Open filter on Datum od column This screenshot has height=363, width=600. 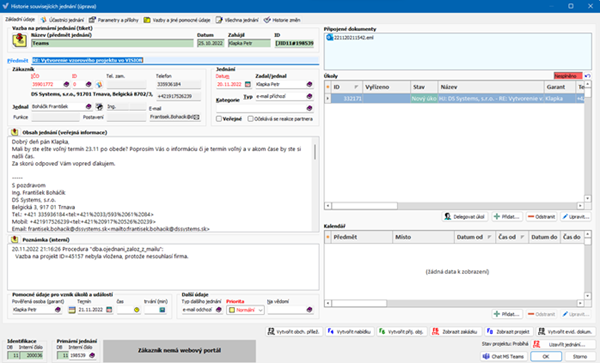(489, 237)
